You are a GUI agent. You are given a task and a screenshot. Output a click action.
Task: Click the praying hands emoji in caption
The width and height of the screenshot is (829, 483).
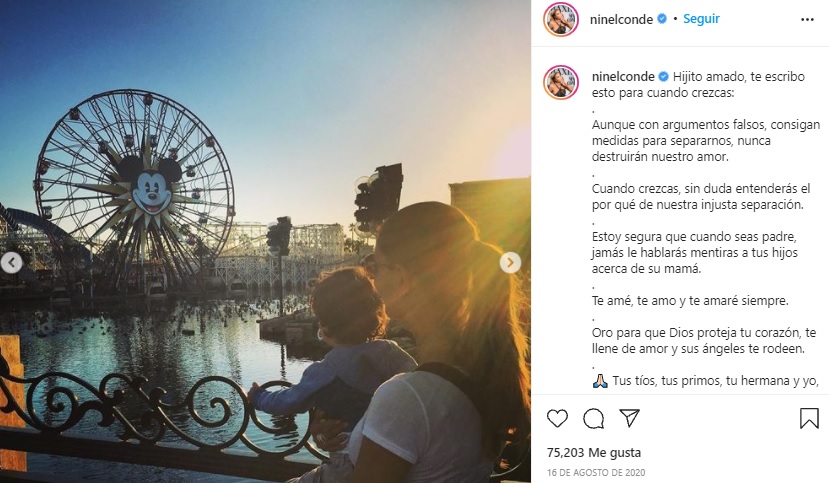click(x=600, y=381)
